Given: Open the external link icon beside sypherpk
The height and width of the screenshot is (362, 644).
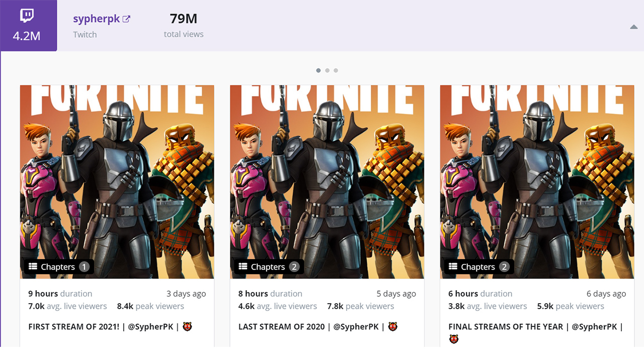Looking at the screenshot, I should coord(127,19).
